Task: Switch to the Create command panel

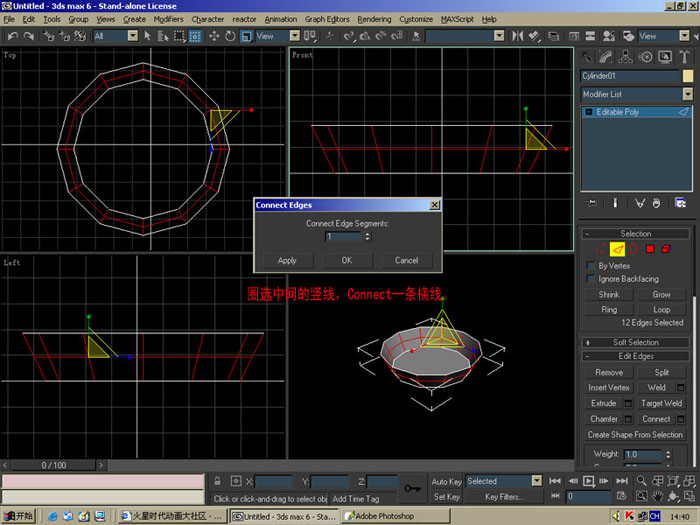Action: 587,57
